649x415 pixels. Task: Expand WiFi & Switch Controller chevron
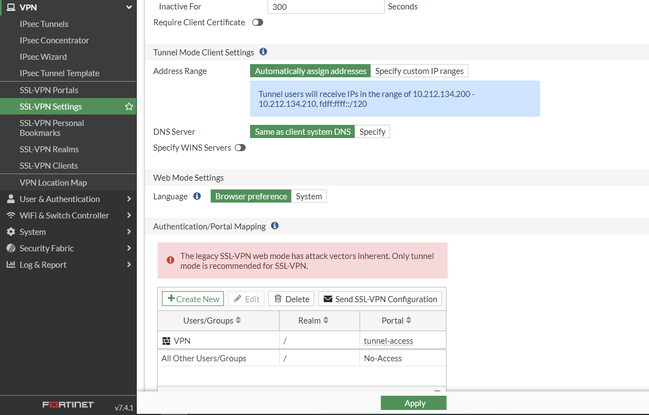click(129, 216)
